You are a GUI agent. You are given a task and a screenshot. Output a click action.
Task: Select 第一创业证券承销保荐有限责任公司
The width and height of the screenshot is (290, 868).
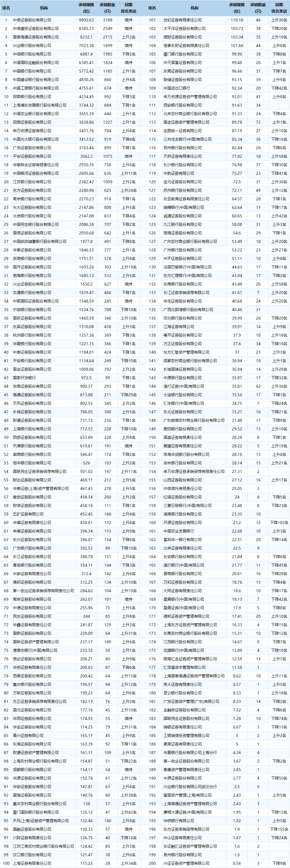pos(43,591)
